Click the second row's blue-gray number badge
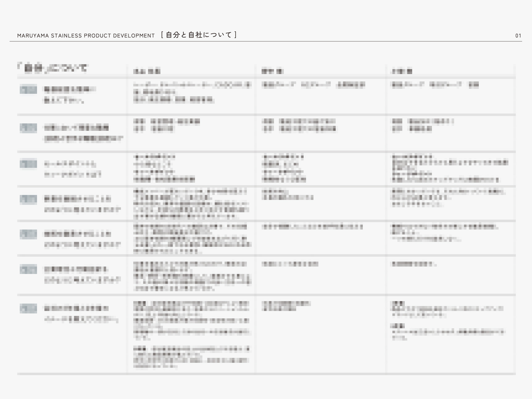532x399 pixels. pyautogui.click(x=28, y=128)
